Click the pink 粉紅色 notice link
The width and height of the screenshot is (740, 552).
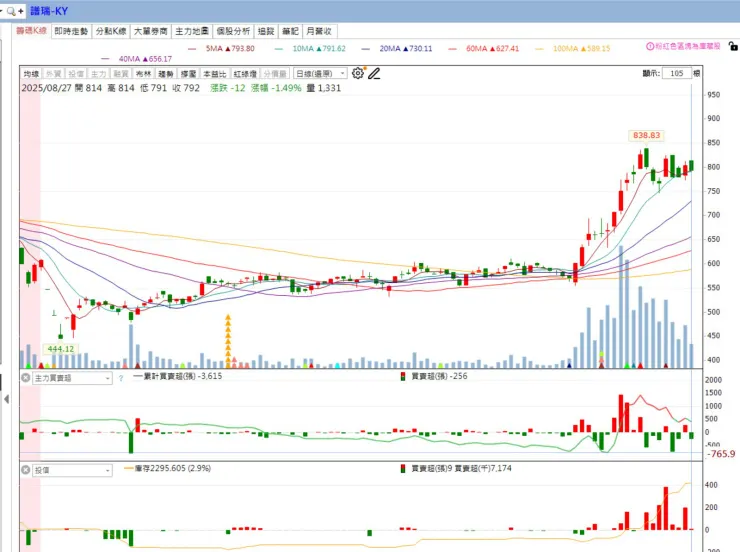pos(688,46)
